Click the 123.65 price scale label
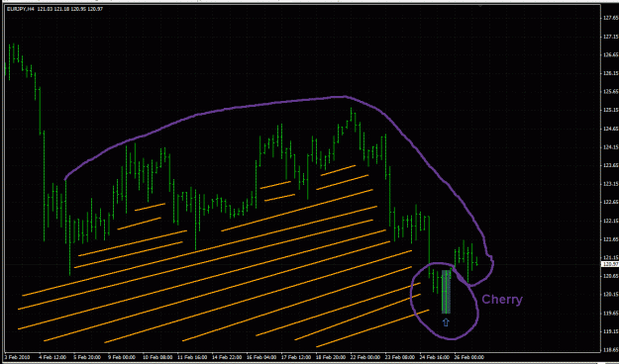This screenshot has height=364, width=619. [x=611, y=165]
